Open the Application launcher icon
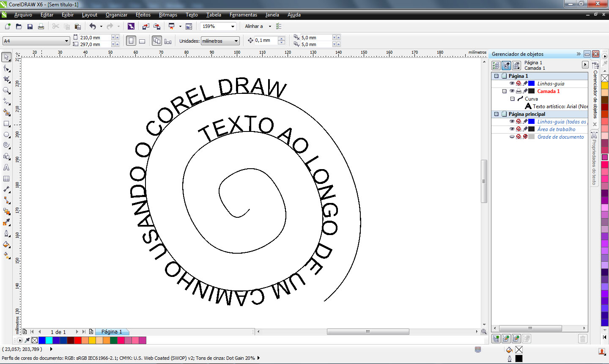This screenshot has height=364, width=609. point(171,26)
